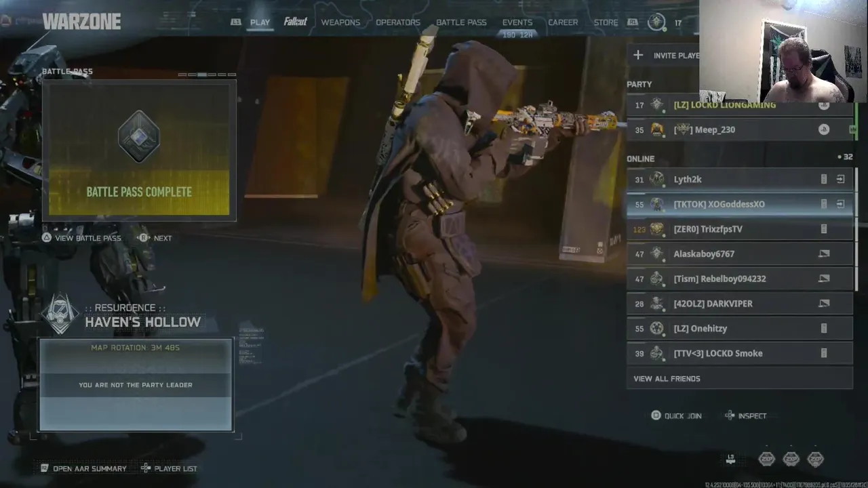Image resolution: width=868 pixels, height=488 pixels.
Task: Open the PLAYER LIST
Action: coord(169,468)
